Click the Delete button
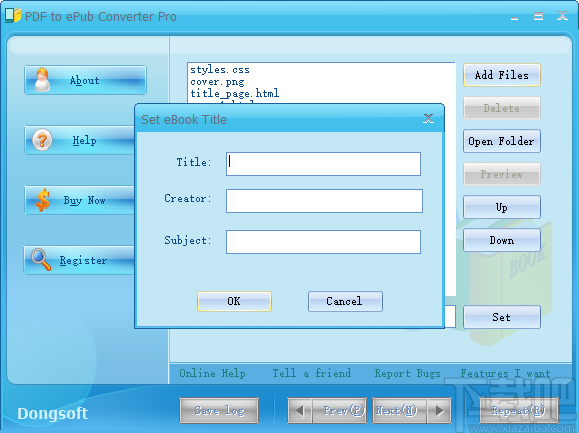Viewport: 579px width, 433px height. point(502,108)
